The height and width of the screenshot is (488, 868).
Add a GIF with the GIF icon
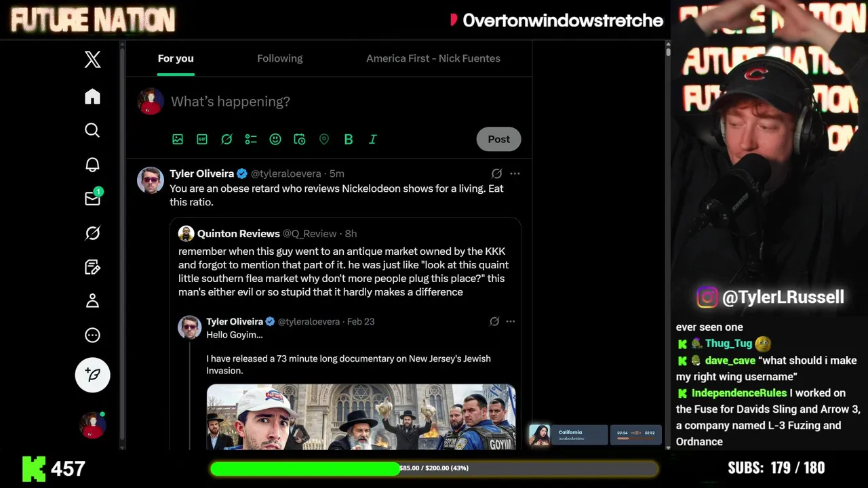pyautogui.click(x=202, y=139)
